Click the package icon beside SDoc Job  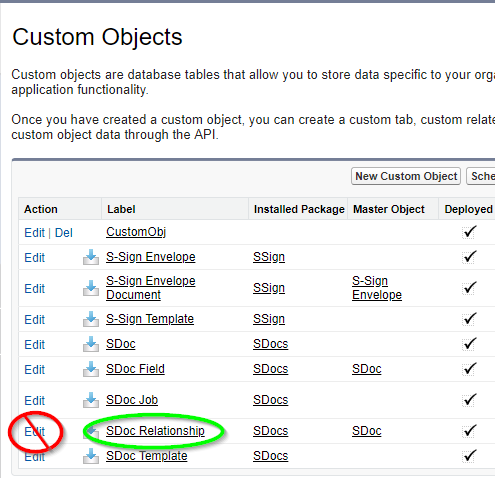pos(91,400)
